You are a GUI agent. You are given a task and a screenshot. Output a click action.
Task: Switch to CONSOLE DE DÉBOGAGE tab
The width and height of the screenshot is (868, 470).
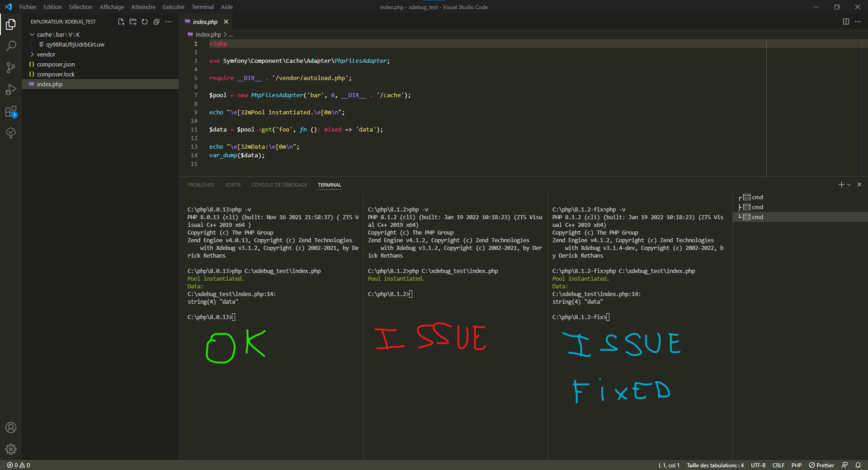point(279,185)
